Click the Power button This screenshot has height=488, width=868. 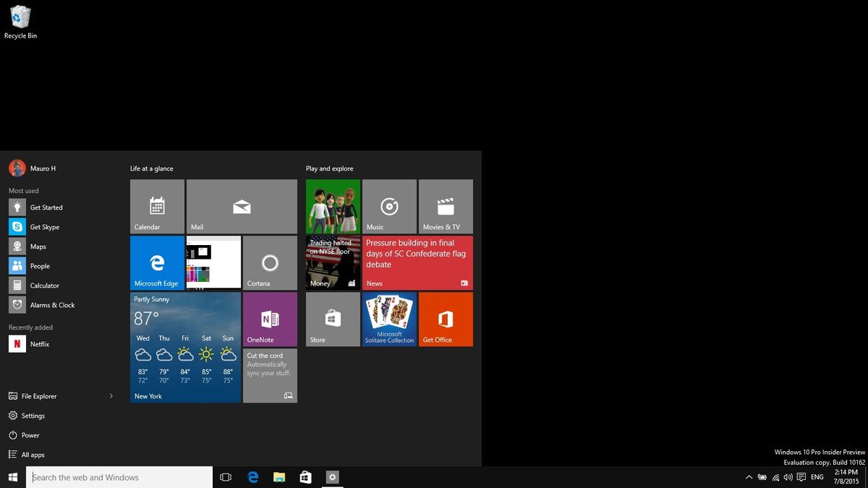pos(31,435)
